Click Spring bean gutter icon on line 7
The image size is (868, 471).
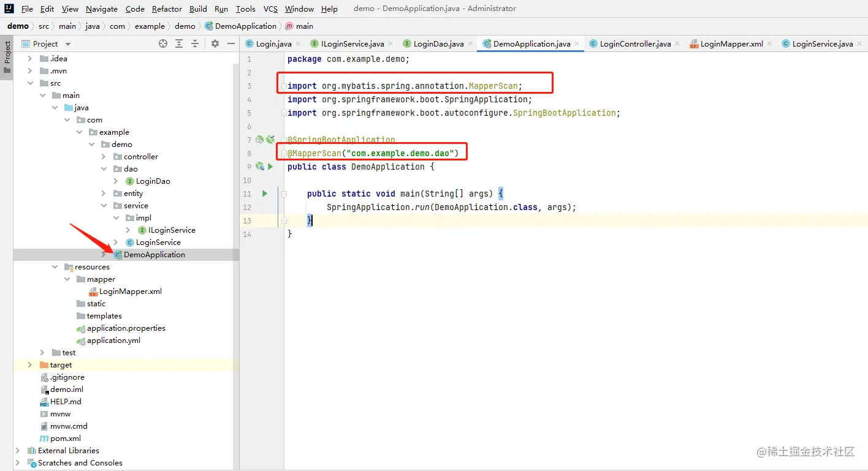click(x=260, y=140)
